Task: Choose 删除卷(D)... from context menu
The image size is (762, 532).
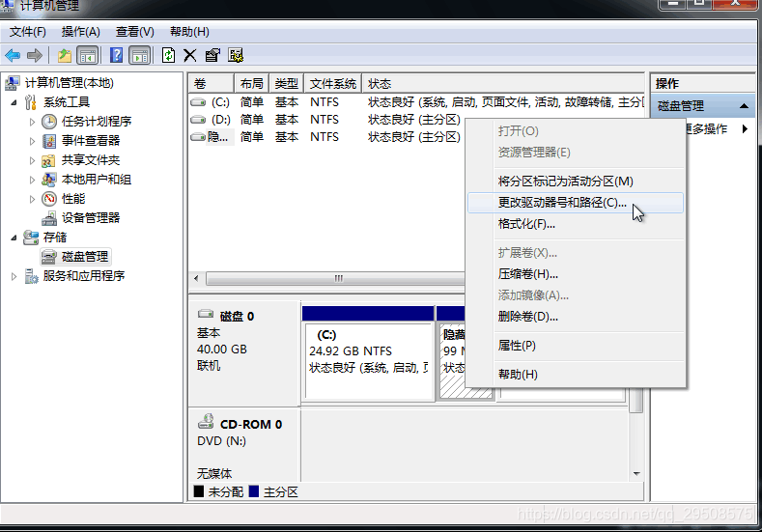Action: click(x=576, y=317)
